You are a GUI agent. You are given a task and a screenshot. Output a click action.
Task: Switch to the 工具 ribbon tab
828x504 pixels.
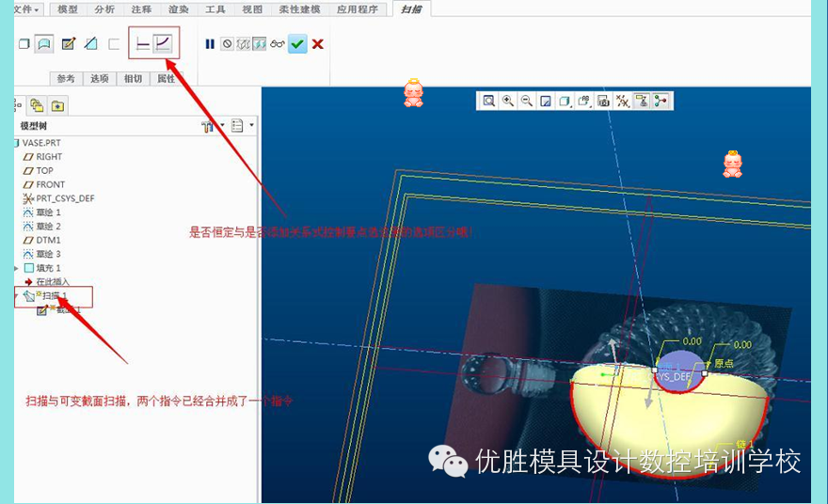215,9
